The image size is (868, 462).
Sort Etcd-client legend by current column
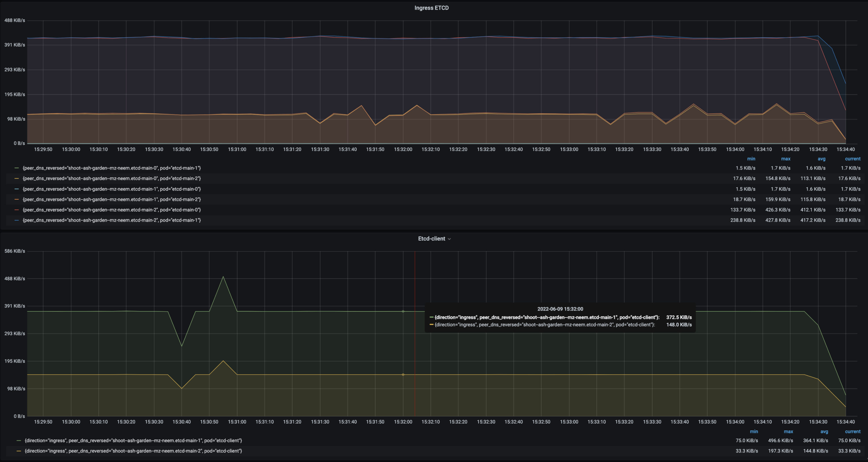tap(852, 431)
